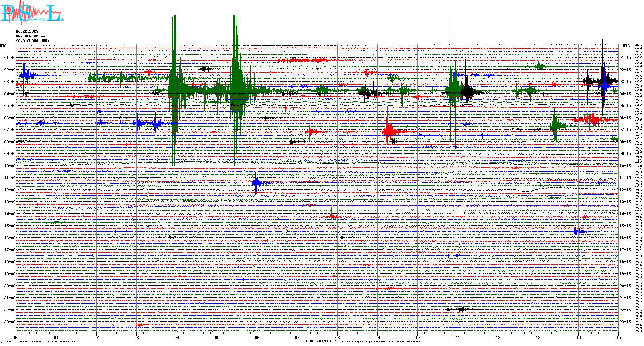Click the 22:15 time label on right

click(625, 310)
